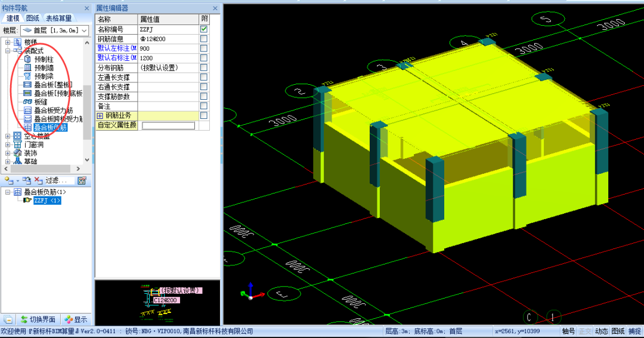
Task: Switch to the 建模 tab
Action: point(13,18)
